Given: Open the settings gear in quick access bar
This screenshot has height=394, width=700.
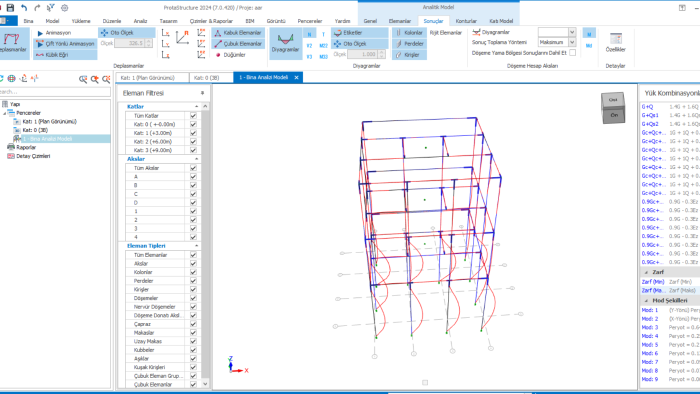Looking at the screenshot, I should [65, 8].
